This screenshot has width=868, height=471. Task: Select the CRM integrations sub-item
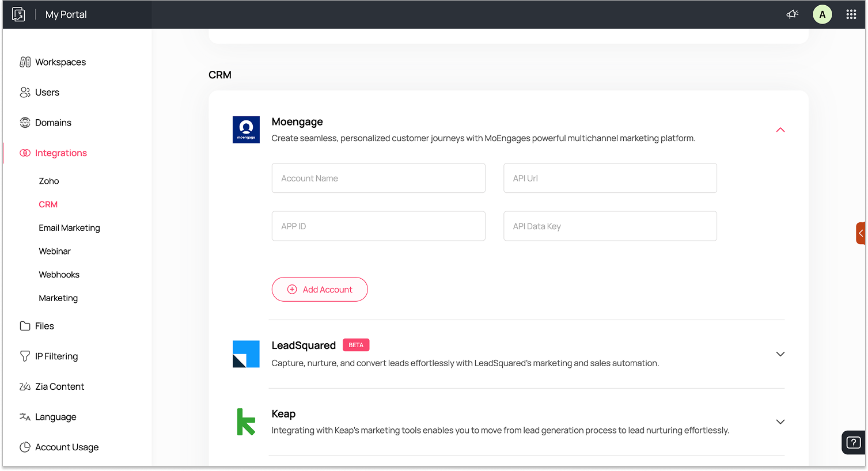click(48, 204)
